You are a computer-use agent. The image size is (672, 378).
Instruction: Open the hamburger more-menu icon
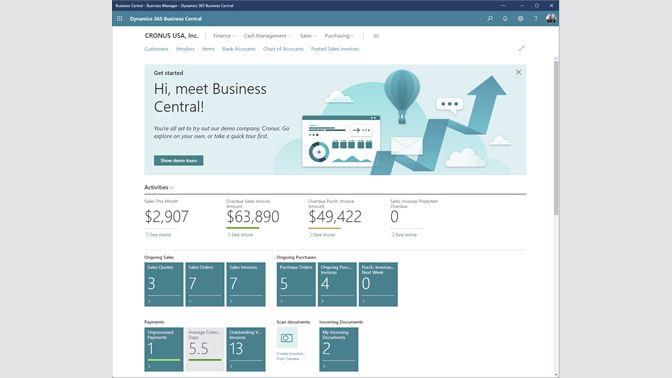[x=376, y=36]
